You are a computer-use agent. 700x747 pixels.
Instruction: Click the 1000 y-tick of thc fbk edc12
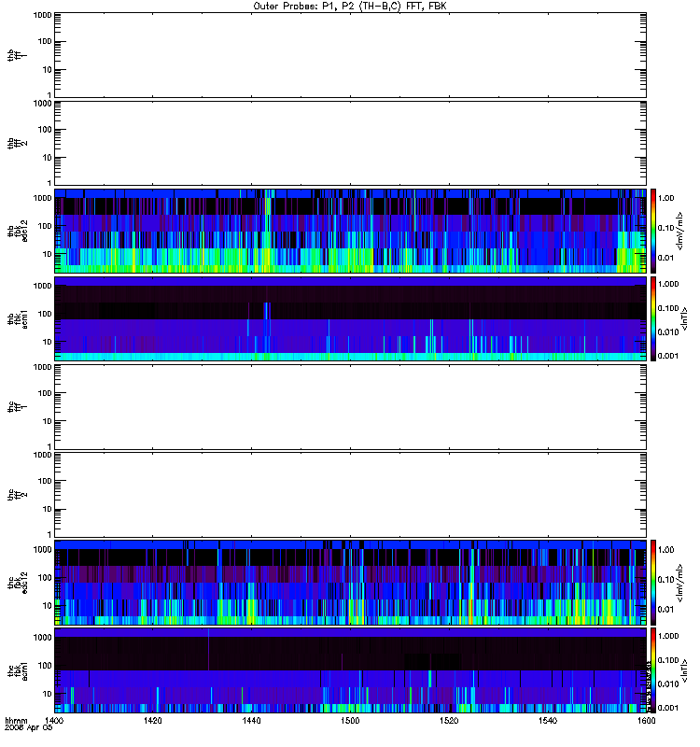[x=42, y=549]
